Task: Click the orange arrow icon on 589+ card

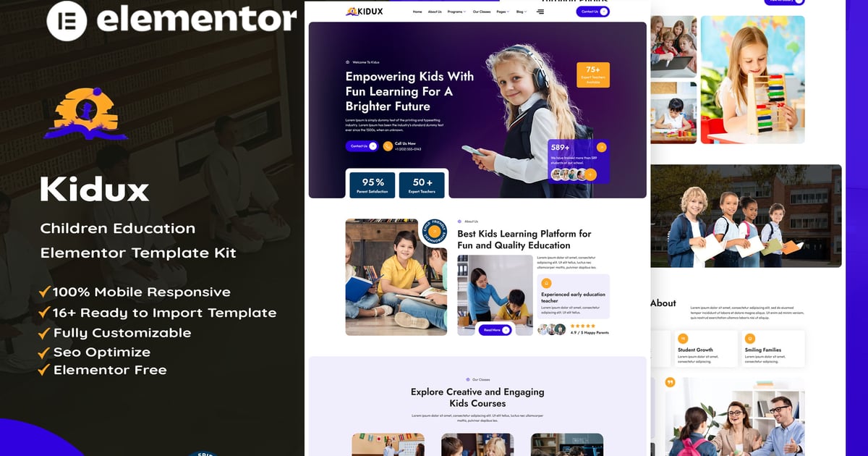Action: 601,147
